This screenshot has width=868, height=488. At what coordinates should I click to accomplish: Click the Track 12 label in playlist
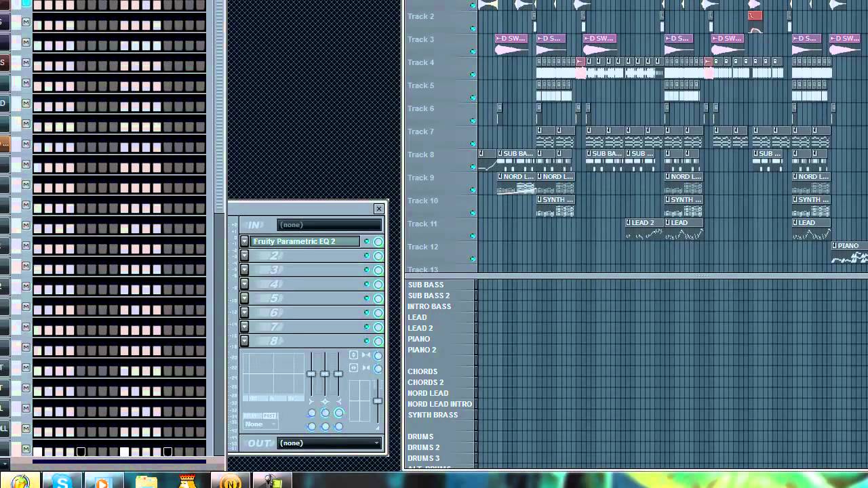click(422, 247)
